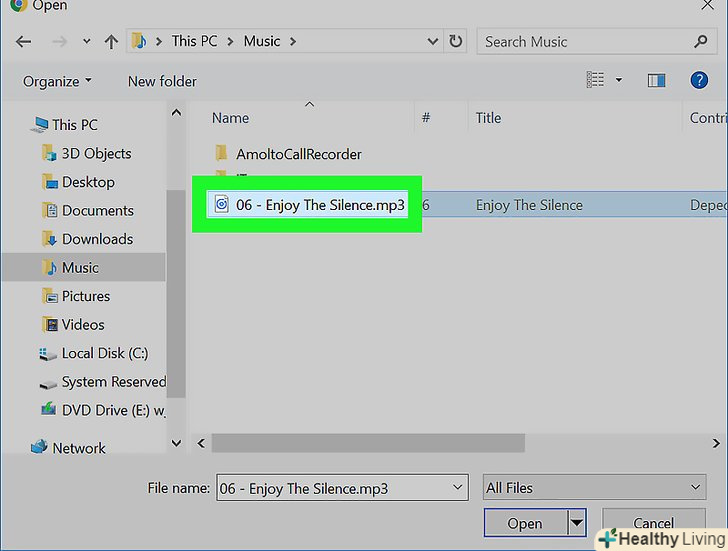Select 06 - Enjoy The Silence.mp3 file
The width and height of the screenshot is (728, 551).
[320, 205]
